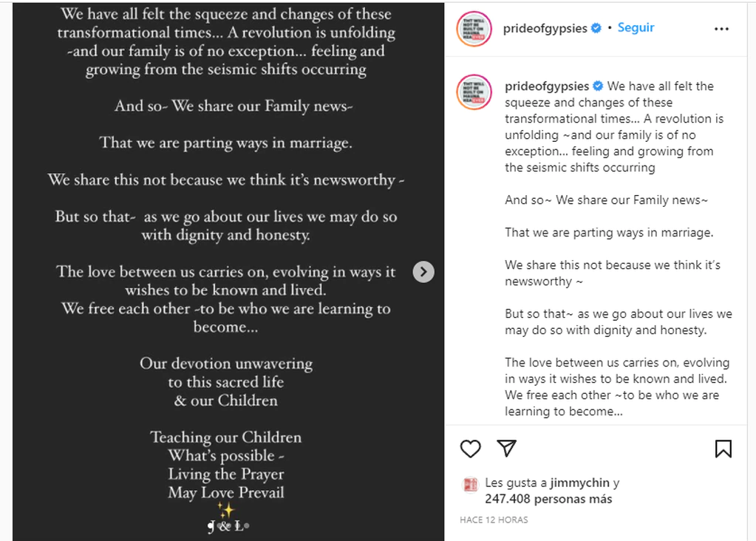Image resolution: width=756 pixels, height=541 pixels.
Task: Follow the account with the Seguir button
Action: point(636,28)
